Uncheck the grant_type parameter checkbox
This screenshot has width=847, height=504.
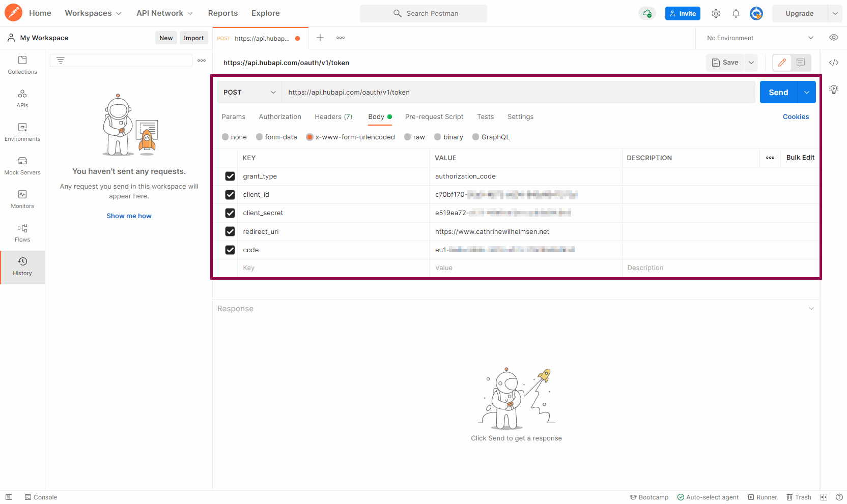tap(230, 176)
